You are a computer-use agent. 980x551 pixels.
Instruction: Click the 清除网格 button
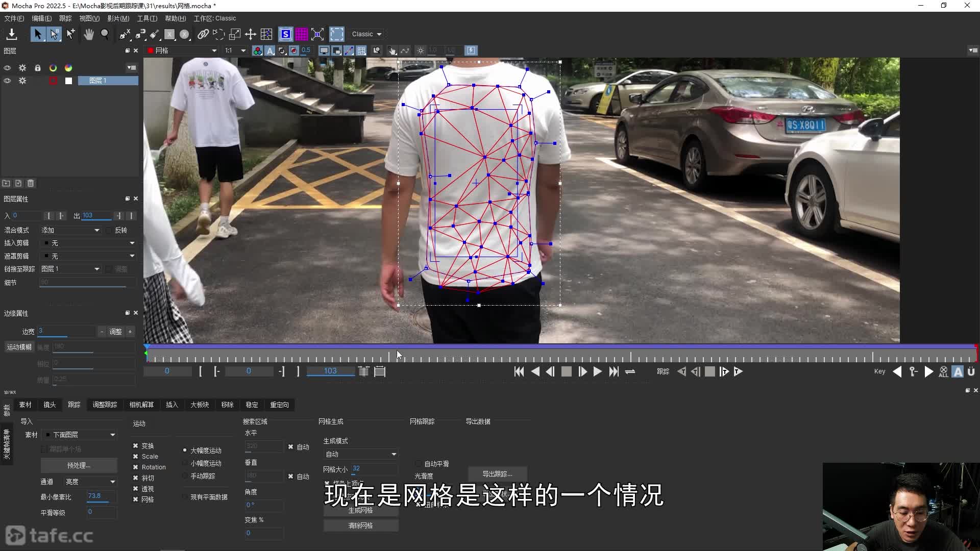point(360,525)
